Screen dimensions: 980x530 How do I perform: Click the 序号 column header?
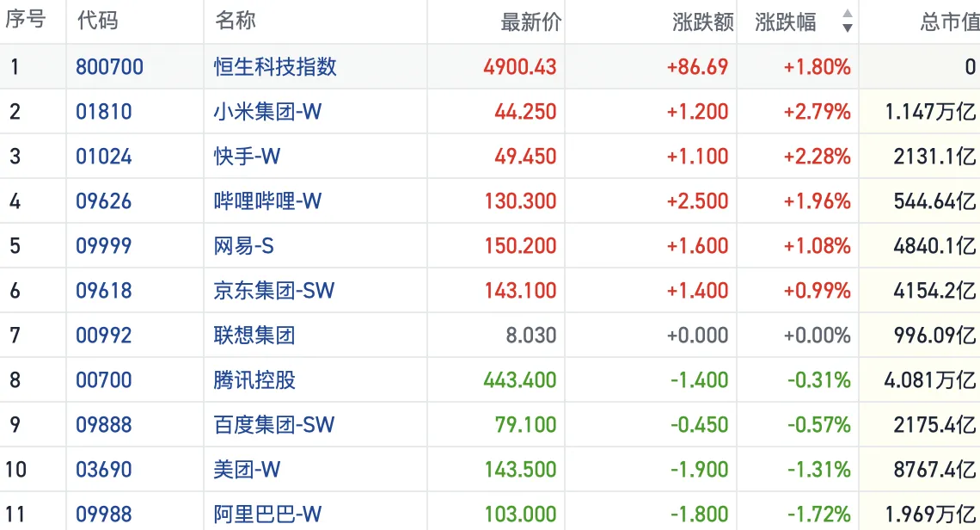(26, 21)
